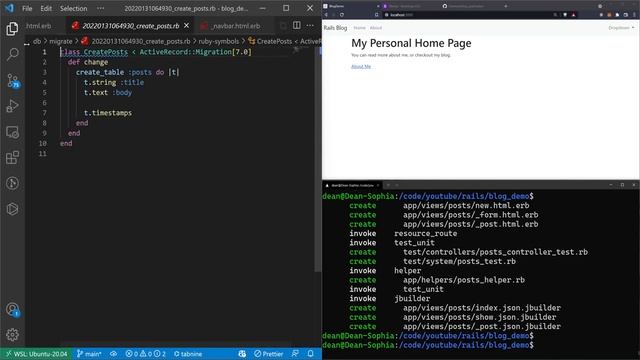Image resolution: width=640 pixels, height=360 pixels.
Task: Click the migrate breadcrumb segment
Action: 60,41
